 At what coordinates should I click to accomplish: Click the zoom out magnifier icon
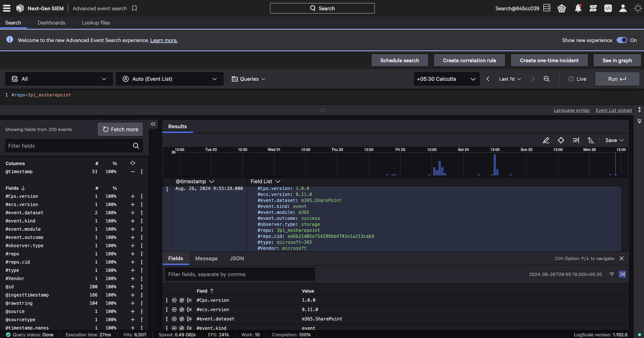coord(546,79)
